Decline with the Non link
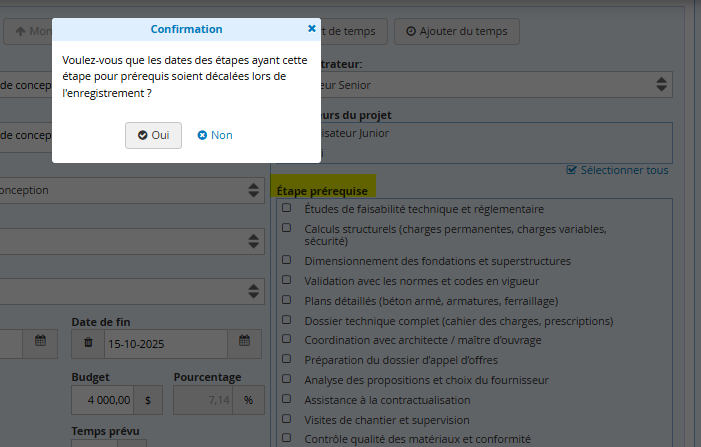701x447 pixels. (x=215, y=135)
